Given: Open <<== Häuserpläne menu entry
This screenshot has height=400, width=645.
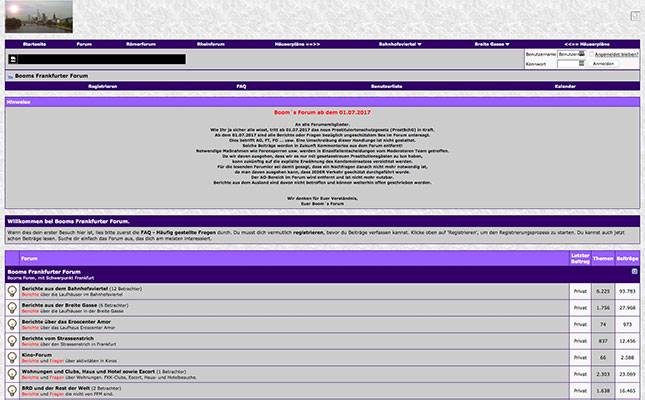Looking at the screenshot, I should tap(587, 44).
